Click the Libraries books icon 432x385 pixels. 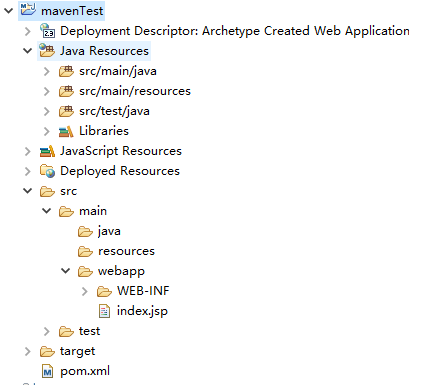pos(66,131)
